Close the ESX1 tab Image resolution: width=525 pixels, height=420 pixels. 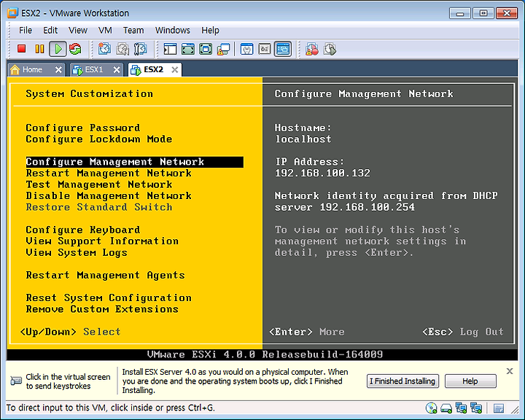pyautogui.click(x=117, y=70)
